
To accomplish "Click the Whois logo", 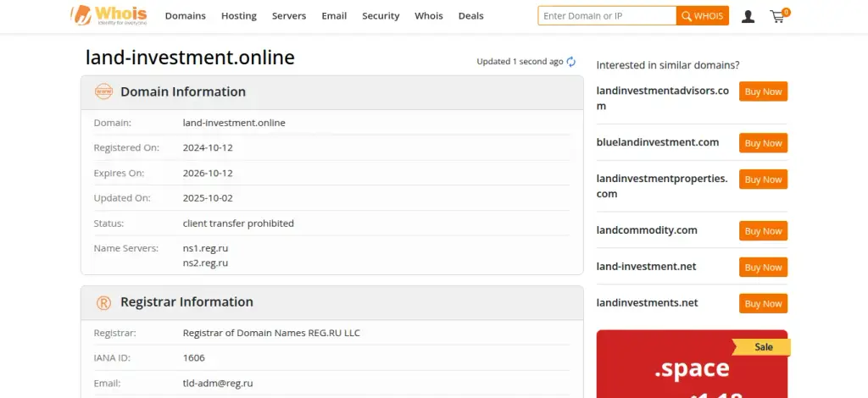I will 109,15.
